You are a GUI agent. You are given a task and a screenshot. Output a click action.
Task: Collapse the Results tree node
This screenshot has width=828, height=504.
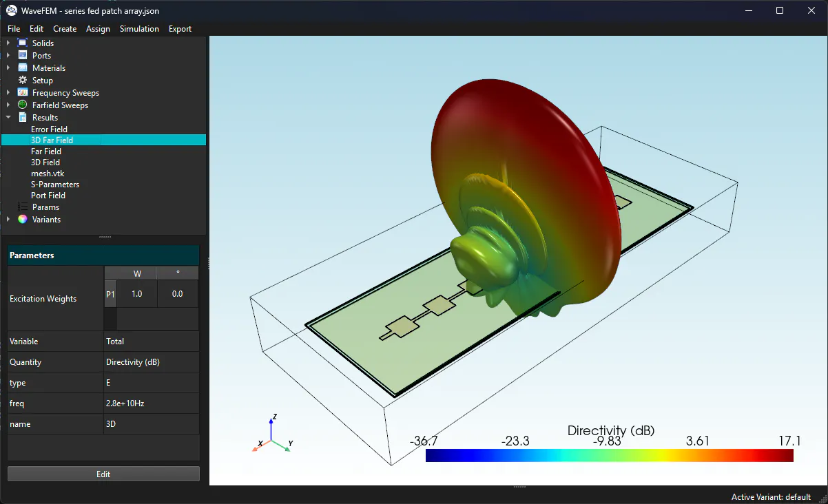click(8, 117)
